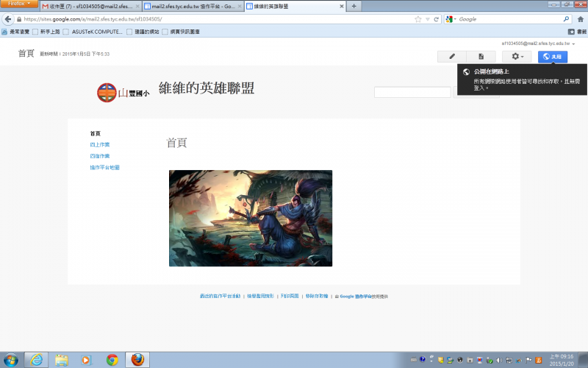Click the yellow shield tray icon
This screenshot has width=588, height=368.
[x=441, y=360]
